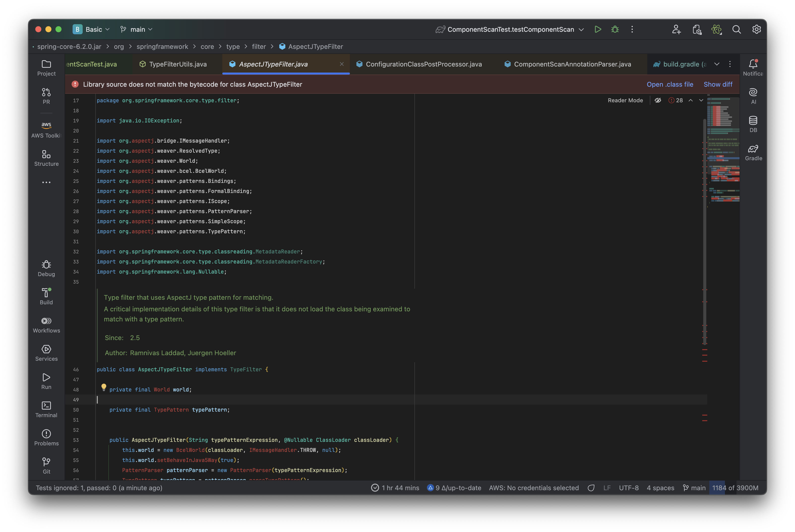Open the Gradle tool window
The height and width of the screenshot is (532, 795).
point(753,152)
